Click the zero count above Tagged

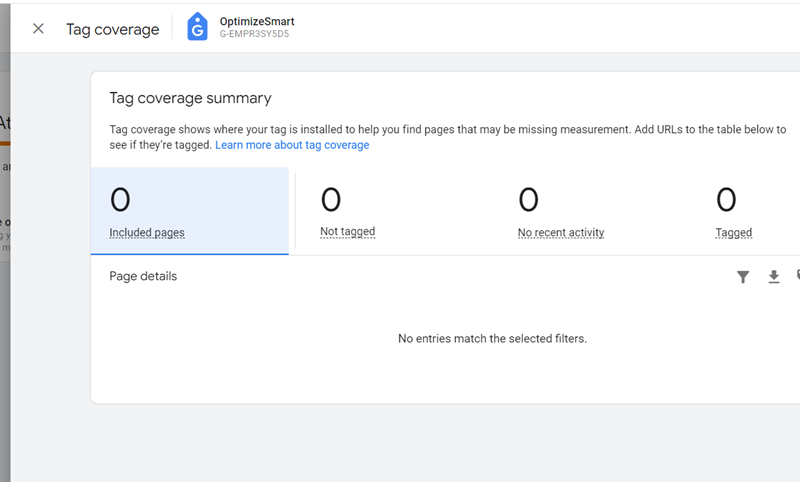[x=726, y=201]
